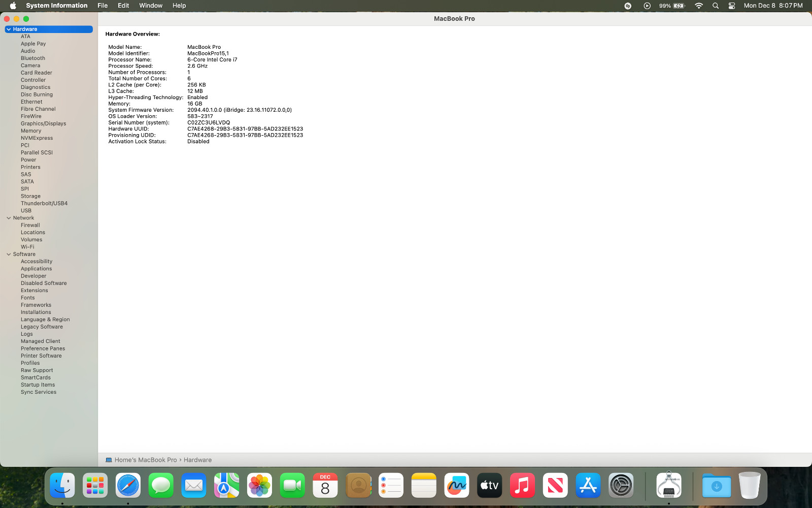Open Apple TV from Dock

click(x=489, y=486)
